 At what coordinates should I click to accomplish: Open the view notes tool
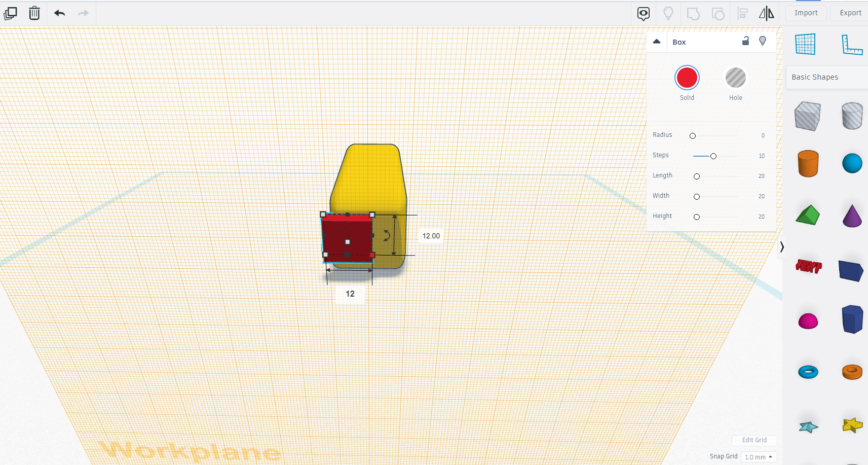coord(644,14)
